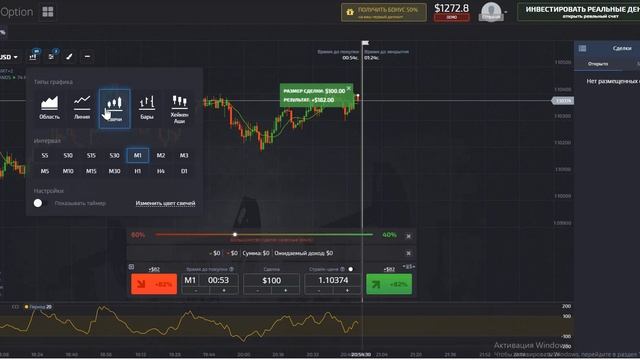Close the trade result popup
The height and width of the screenshot is (360, 640).
pos(349,88)
